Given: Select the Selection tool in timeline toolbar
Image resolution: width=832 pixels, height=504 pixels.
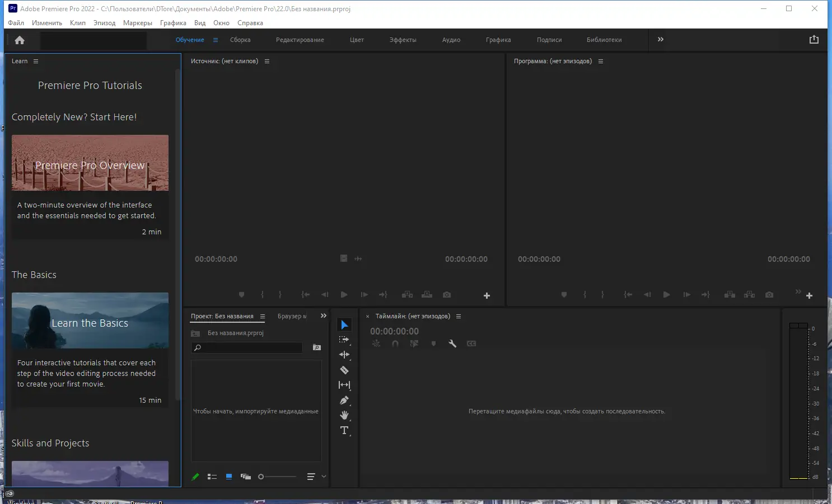Looking at the screenshot, I should [343, 324].
